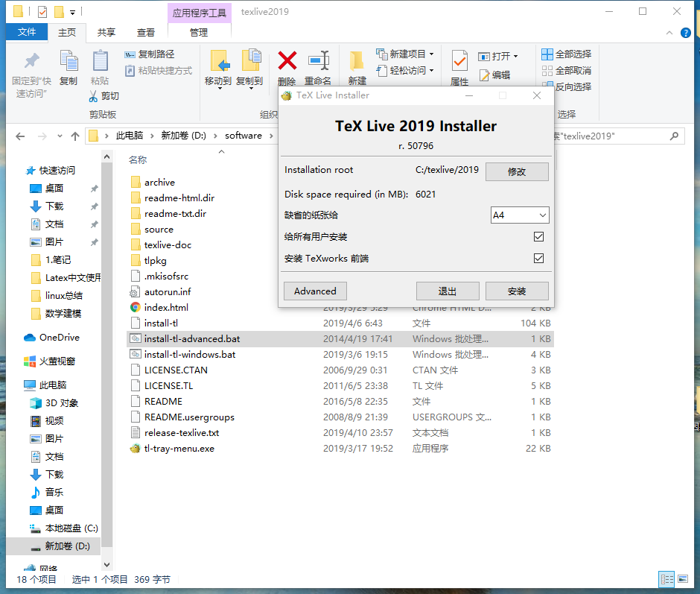The image size is (700, 594).
Task: Expand the Easy access dropdown
Action: 431,71
